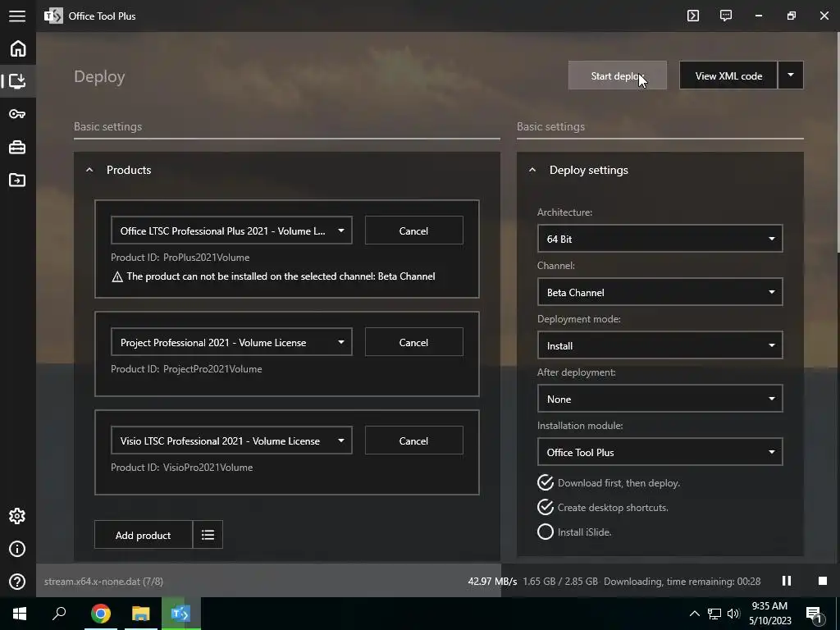Click left Basic settings heading
Image resolution: width=840 pixels, height=630 pixels.
point(107,126)
